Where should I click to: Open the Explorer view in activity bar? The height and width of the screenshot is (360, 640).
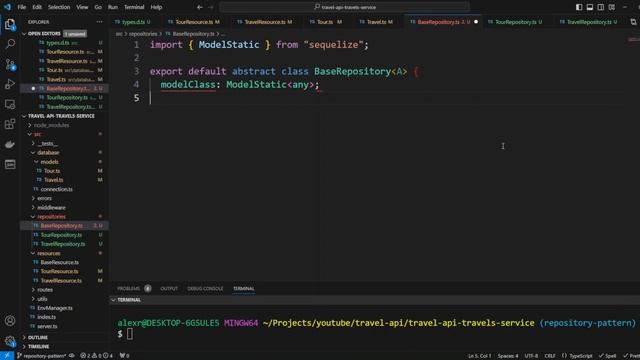click(10, 24)
